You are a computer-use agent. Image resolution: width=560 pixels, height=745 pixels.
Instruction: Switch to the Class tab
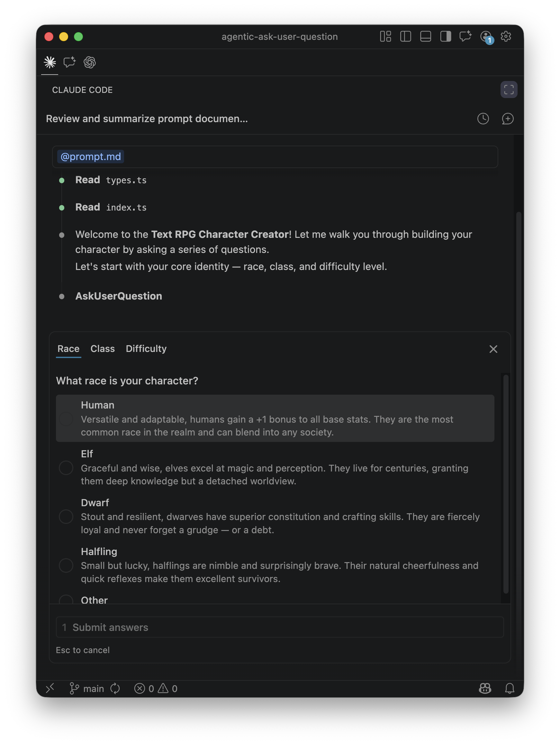(x=103, y=349)
